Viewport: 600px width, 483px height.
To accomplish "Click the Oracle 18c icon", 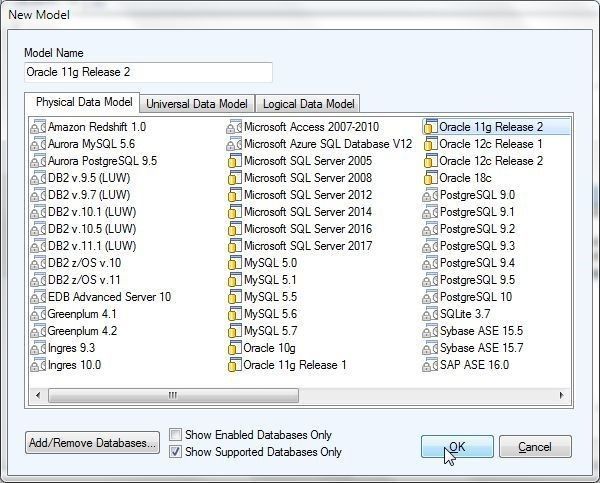I will coord(430,178).
